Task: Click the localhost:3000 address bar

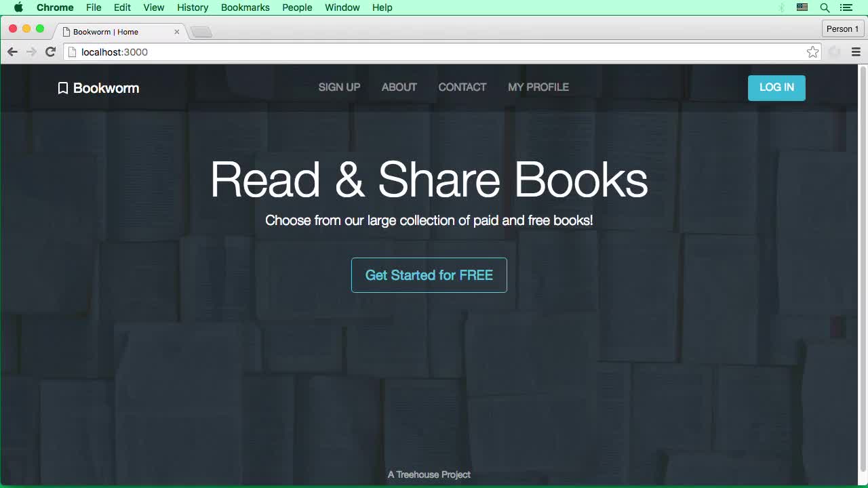Action: click(x=441, y=52)
